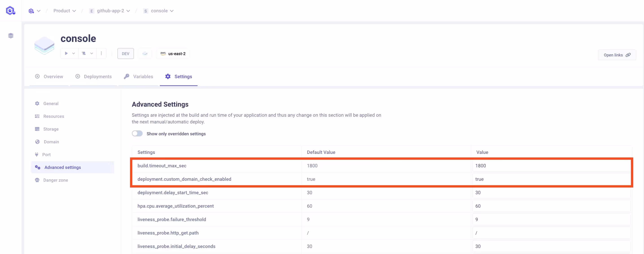Select the service type icon beside DEV badge

(145, 53)
